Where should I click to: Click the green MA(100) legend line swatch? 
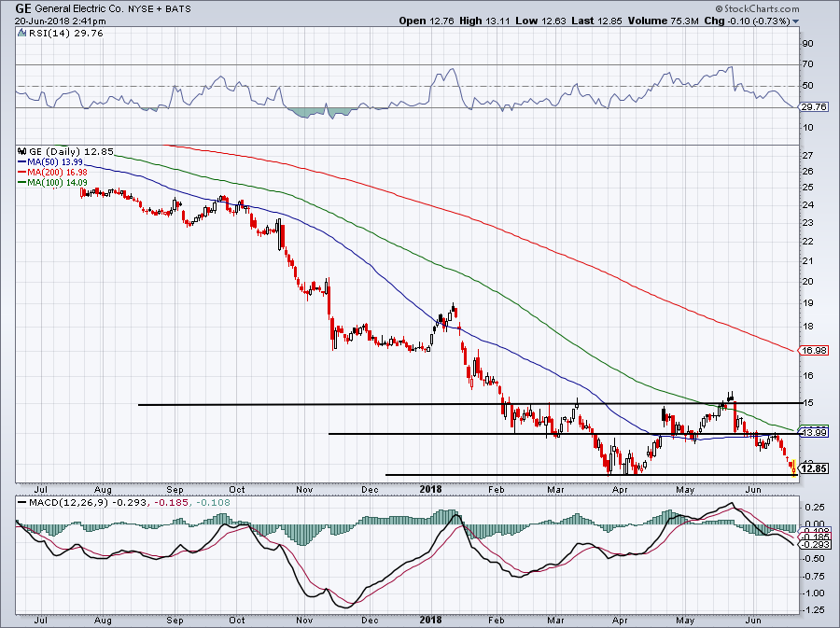22,183
